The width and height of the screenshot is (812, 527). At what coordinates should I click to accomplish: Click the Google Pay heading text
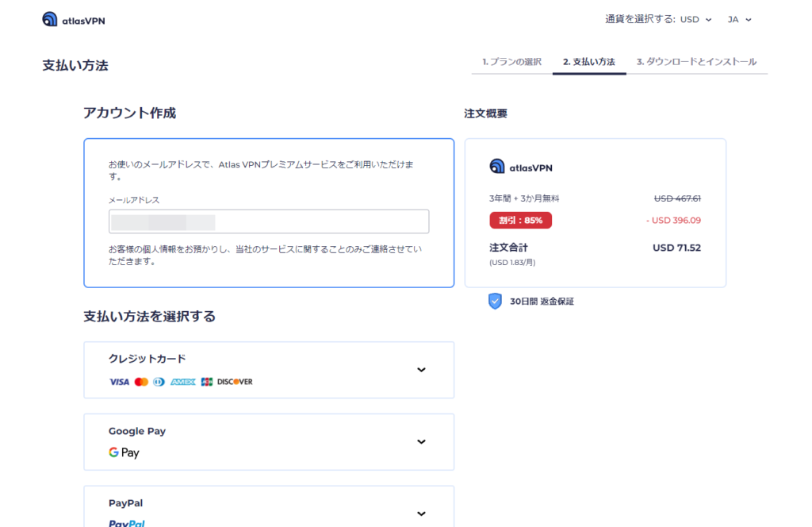(137, 431)
